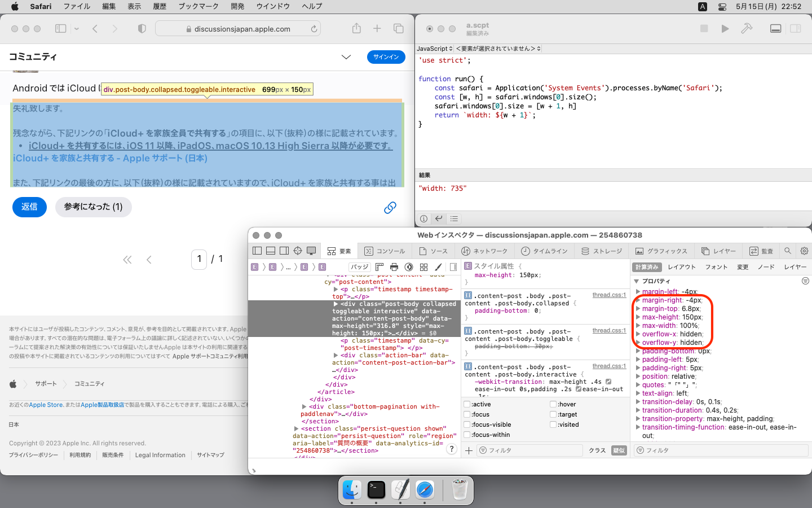The height and width of the screenshot is (508, 812).
Task: Click the 返信 reply button
Action: [x=29, y=207]
